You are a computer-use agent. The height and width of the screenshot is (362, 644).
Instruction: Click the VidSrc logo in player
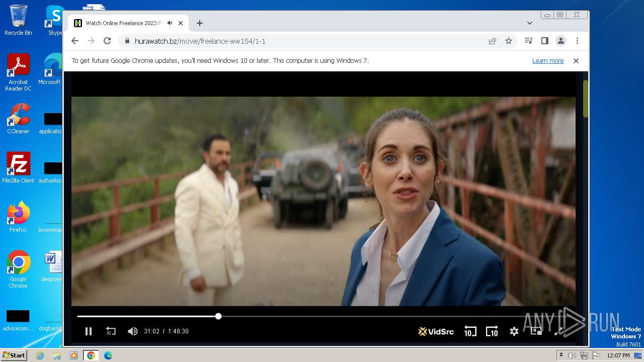436,331
